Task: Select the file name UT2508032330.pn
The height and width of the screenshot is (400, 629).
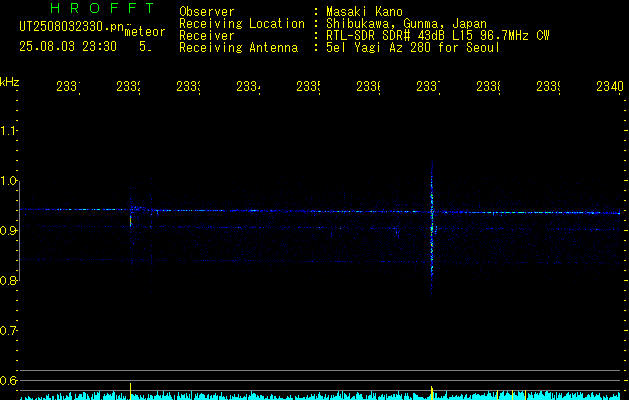Action: pyautogui.click(x=71, y=27)
